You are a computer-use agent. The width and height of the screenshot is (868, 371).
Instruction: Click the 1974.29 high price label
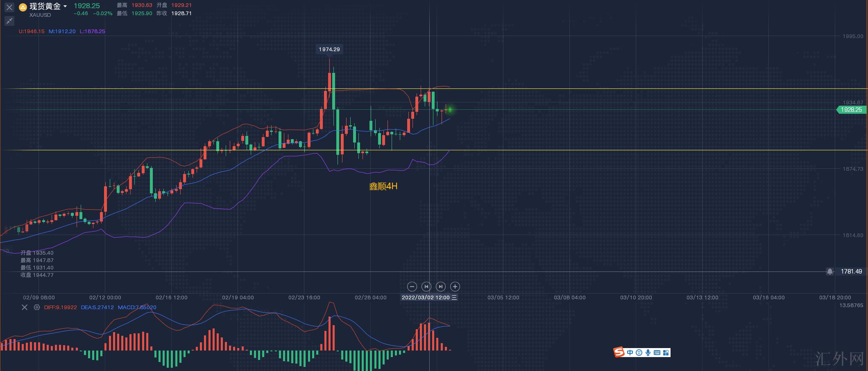coord(329,49)
